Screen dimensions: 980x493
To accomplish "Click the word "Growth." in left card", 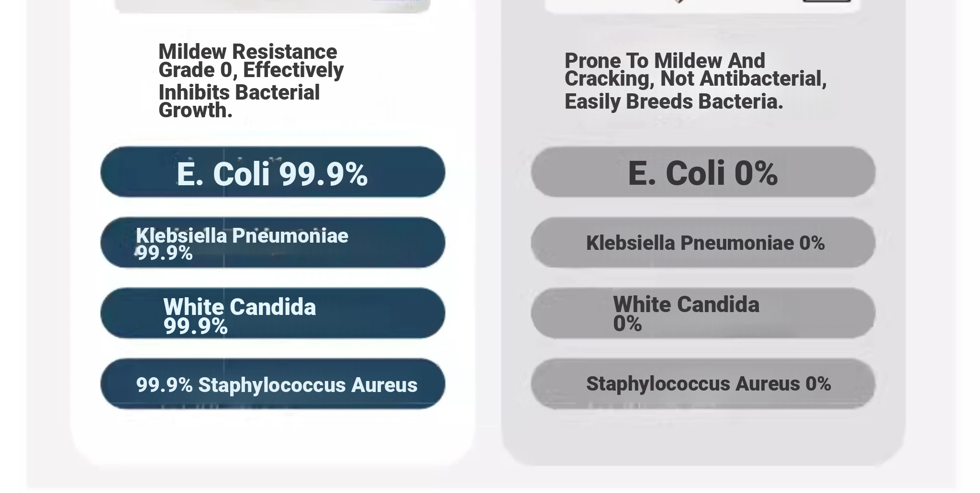I will coord(195,111).
